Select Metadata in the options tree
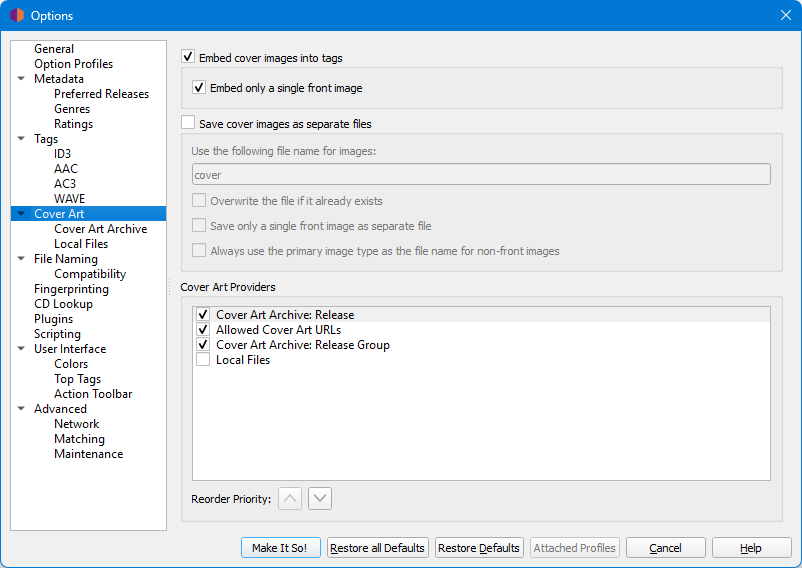Image resolution: width=802 pixels, height=568 pixels. 59,79
